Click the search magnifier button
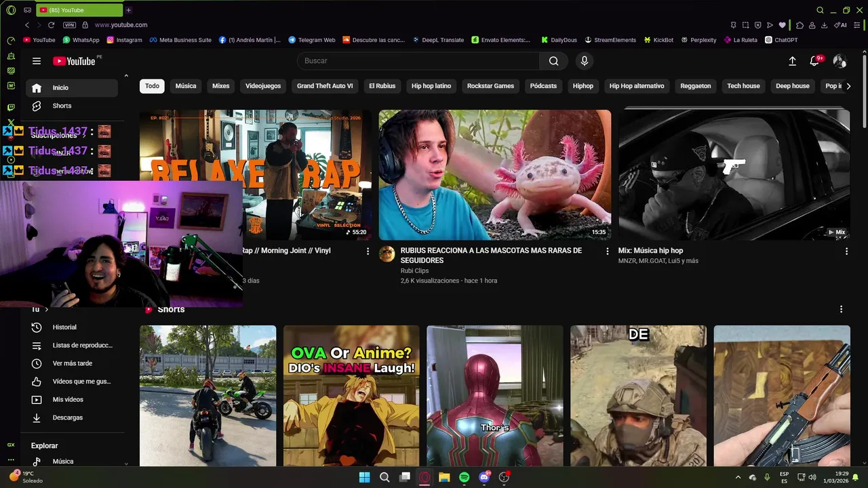 (554, 61)
